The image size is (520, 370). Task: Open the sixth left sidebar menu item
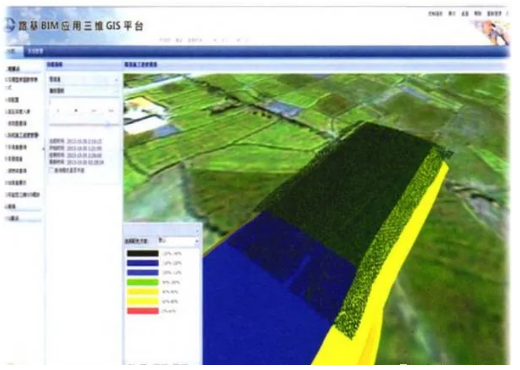coord(22,135)
